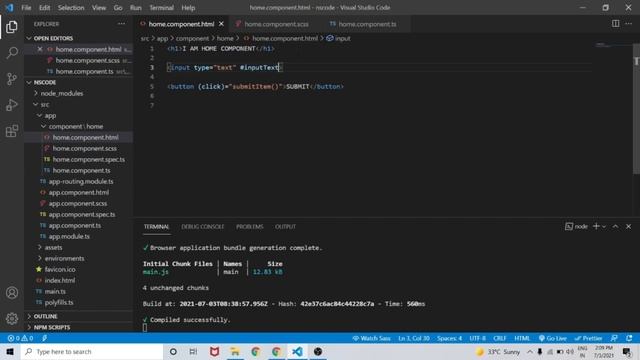
Task: Open the Selection menu
Action: click(71, 8)
